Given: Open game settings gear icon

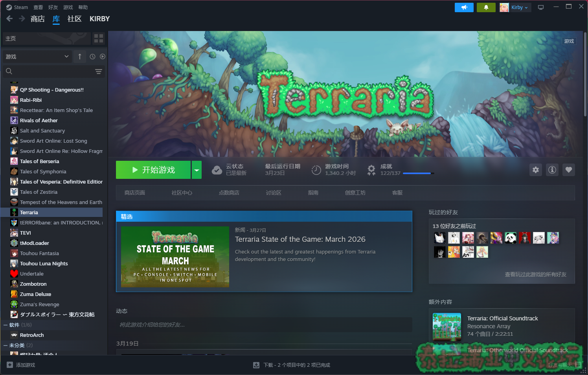Looking at the screenshot, I should click(x=535, y=170).
